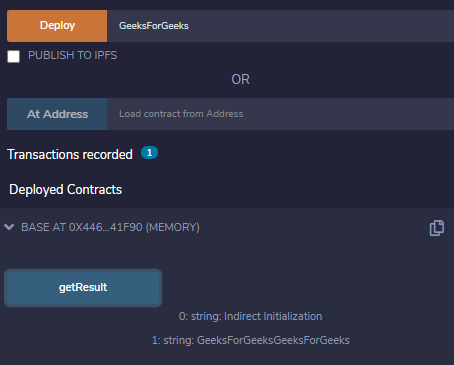The width and height of the screenshot is (454, 365).
Task: Click the transactions count badge
Action: [149, 153]
